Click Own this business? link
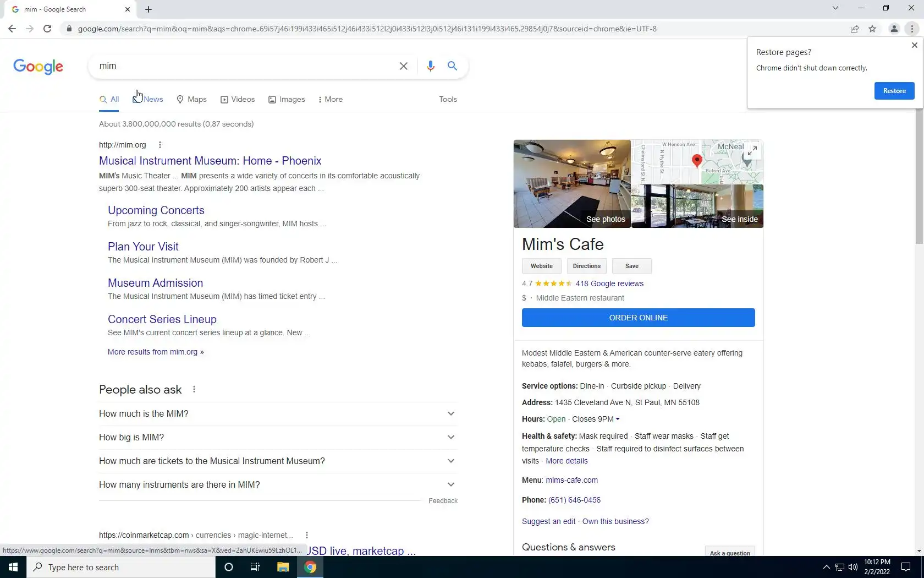Screen dimensions: 924x578 point(615,522)
